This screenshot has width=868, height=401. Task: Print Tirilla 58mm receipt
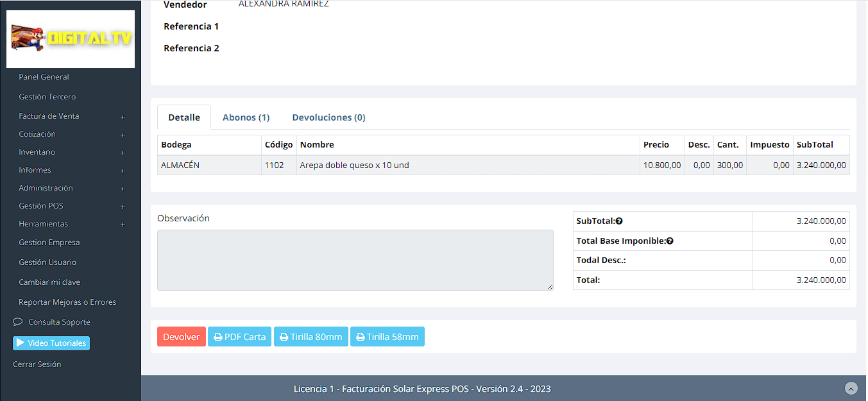[x=387, y=337]
